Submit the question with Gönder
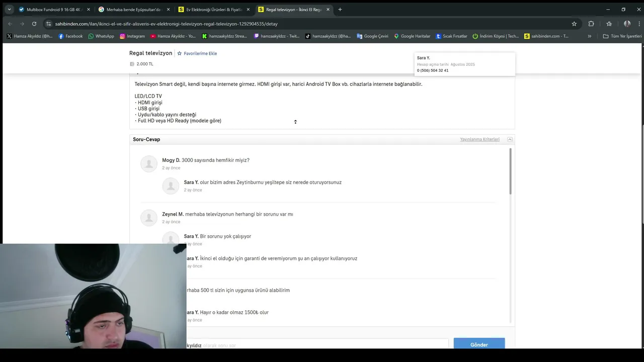 [479, 344]
